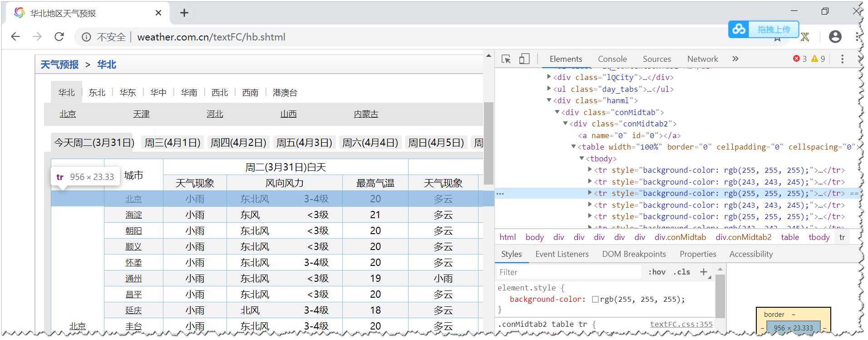The image size is (868, 340).
Task: Collapse the div class conMidtab node
Action: point(557,112)
